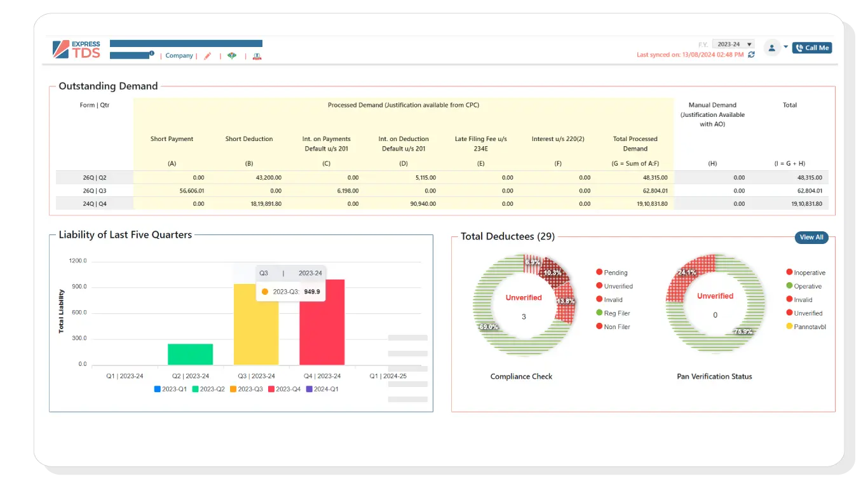Open the F.Y. 2023-24 dropdown

point(732,44)
